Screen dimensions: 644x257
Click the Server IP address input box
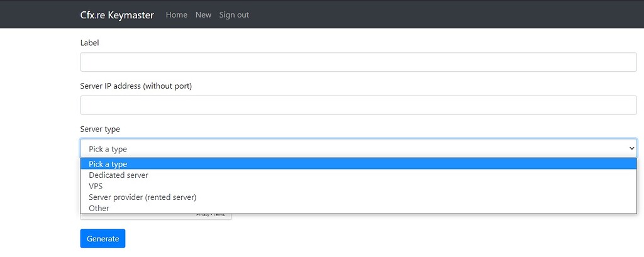pos(358,105)
